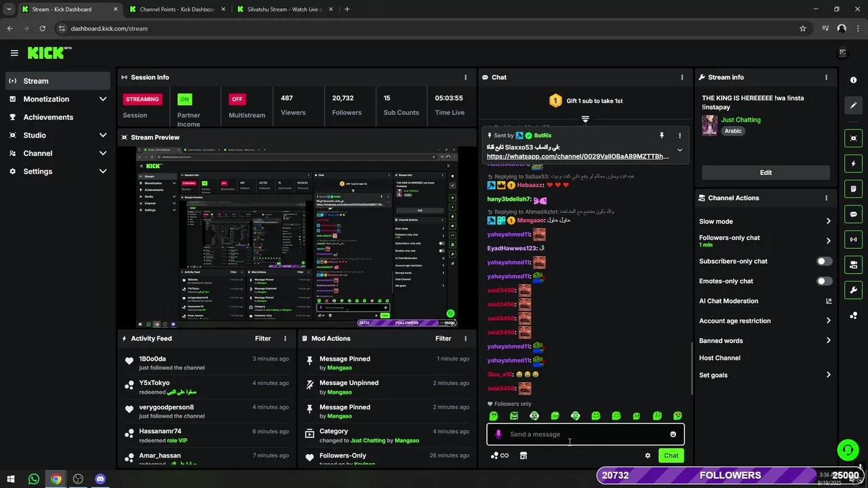Open the WhatsApp channel link in pinned message

[578, 157]
